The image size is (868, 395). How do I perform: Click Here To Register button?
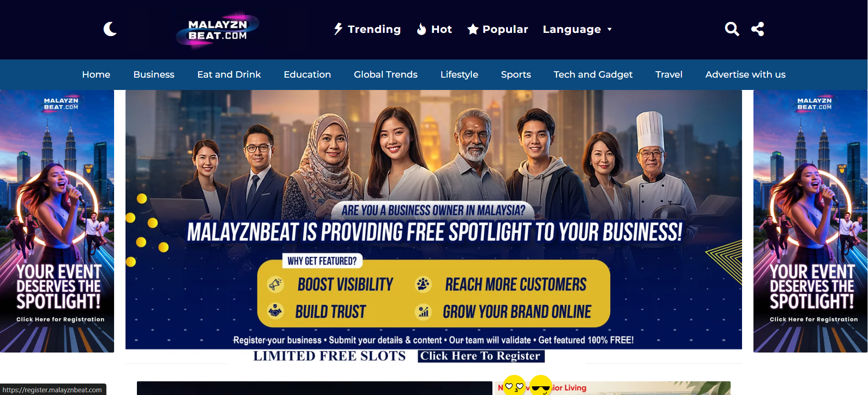[481, 356]
